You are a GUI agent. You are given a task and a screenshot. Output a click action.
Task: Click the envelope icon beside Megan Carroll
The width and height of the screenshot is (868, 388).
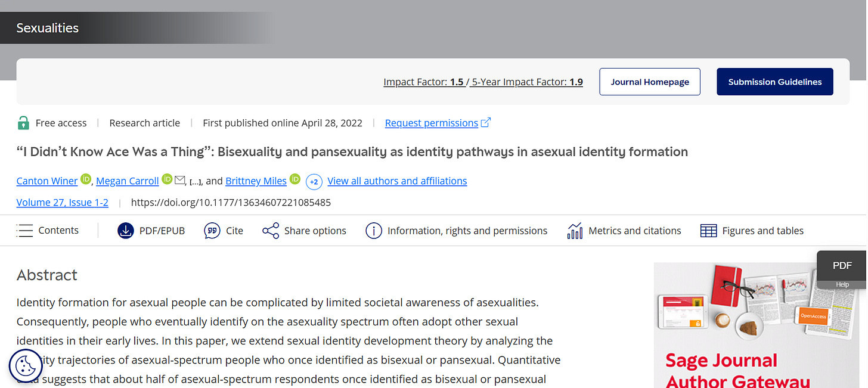(x=181, y=178)
